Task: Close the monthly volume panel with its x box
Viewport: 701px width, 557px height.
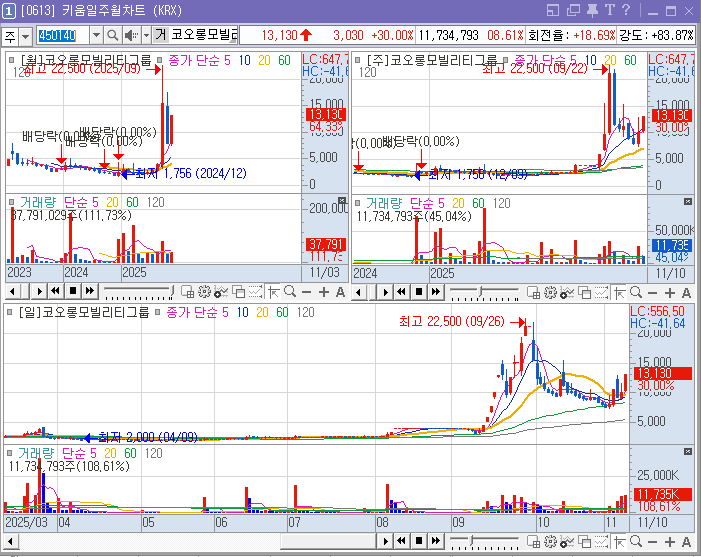Action: click(x=342, y=200)
